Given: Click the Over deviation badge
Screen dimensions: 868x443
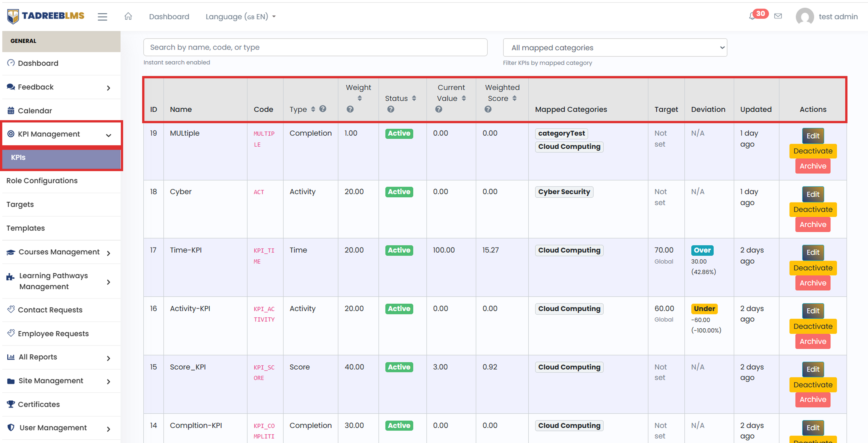Looking at the screenshot, I should point(702,250).
